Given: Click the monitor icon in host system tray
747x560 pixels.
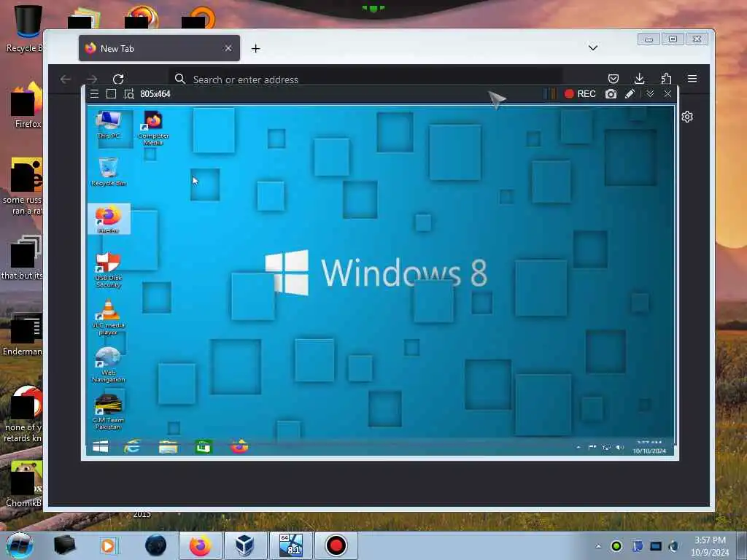Looking at the screenshot, I should pyautogui.click(x=656, y=546).
